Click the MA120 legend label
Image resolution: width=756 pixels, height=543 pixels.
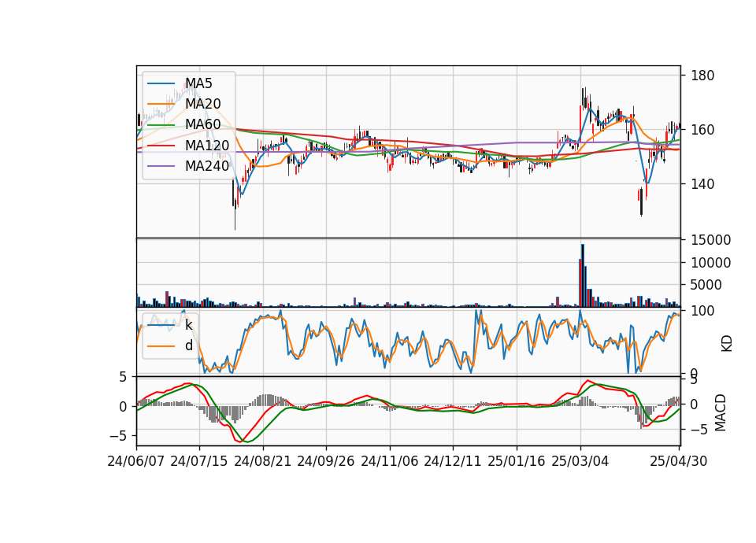[207, 146]
